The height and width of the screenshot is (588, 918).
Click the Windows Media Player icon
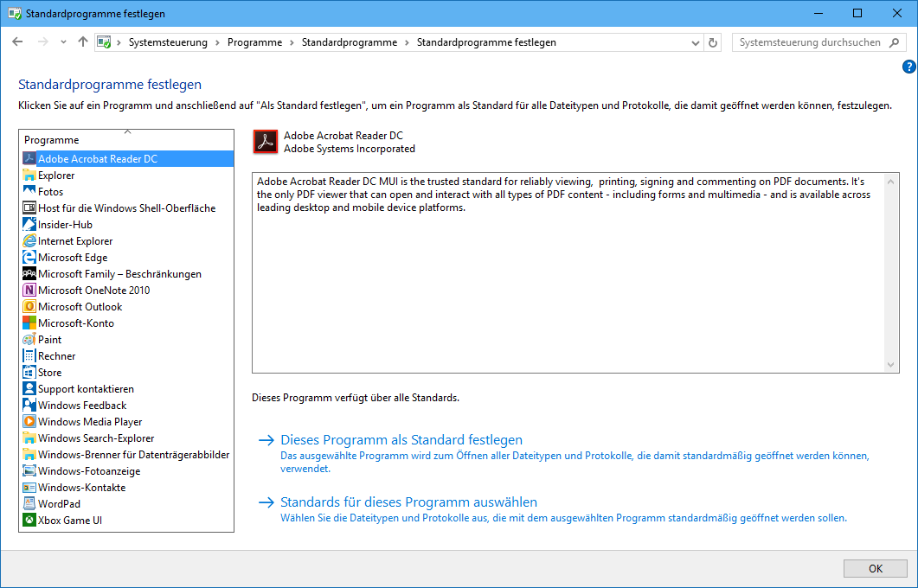pyautogui.click(x=29, y=421)
